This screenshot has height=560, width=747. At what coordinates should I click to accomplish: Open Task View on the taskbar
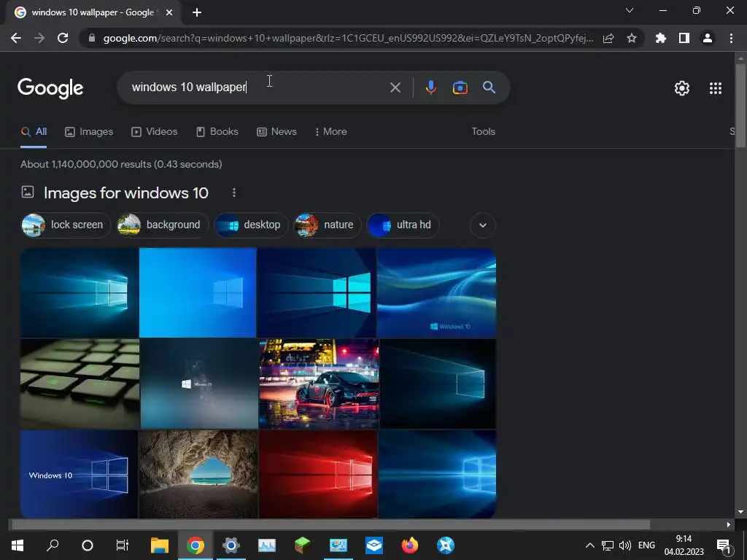pyautogui.click(x=123, y=545)
